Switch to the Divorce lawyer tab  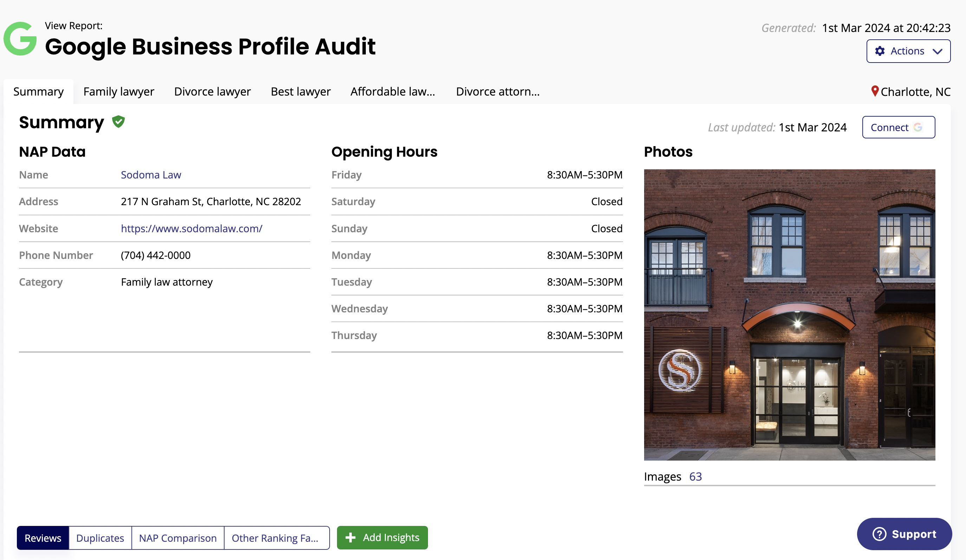(212, 92)
